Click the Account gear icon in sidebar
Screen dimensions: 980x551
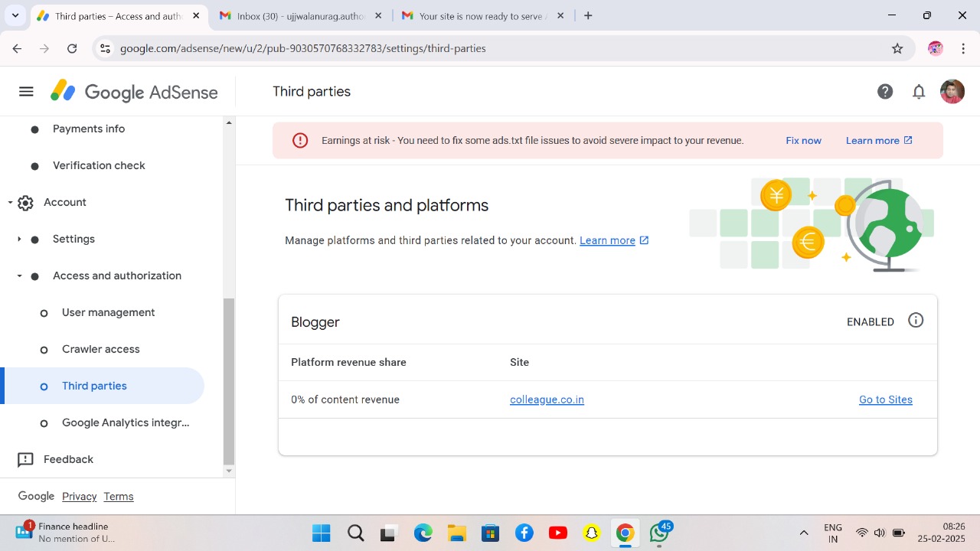25,203
